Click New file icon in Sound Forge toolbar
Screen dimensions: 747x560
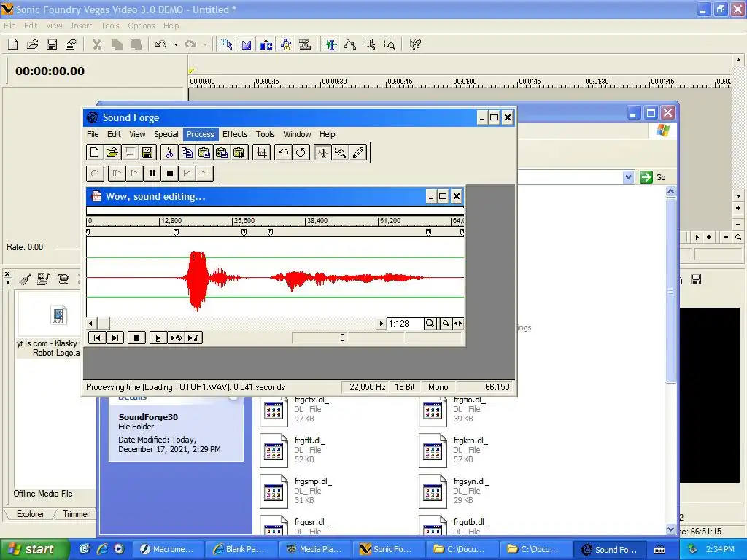(94, 152)
